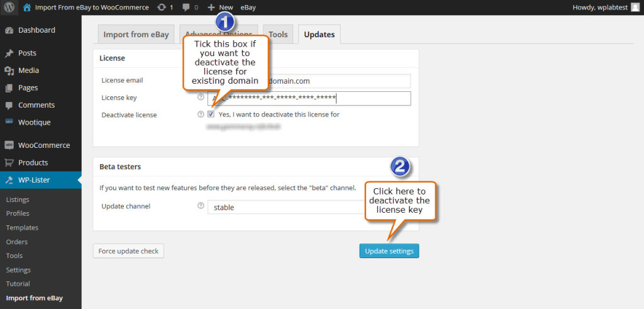Open the eBay admin bar menu

pyautogui.click(x=248, y=8)
